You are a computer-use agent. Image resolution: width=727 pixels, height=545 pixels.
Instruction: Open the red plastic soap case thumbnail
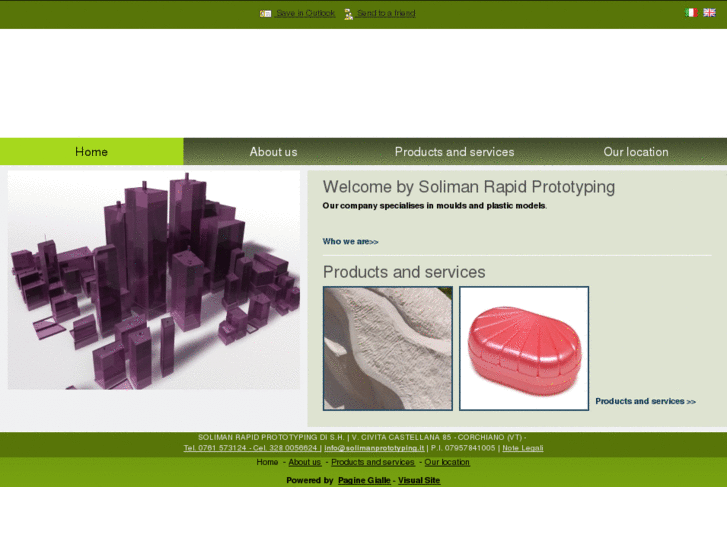click(x=524, y=348)
